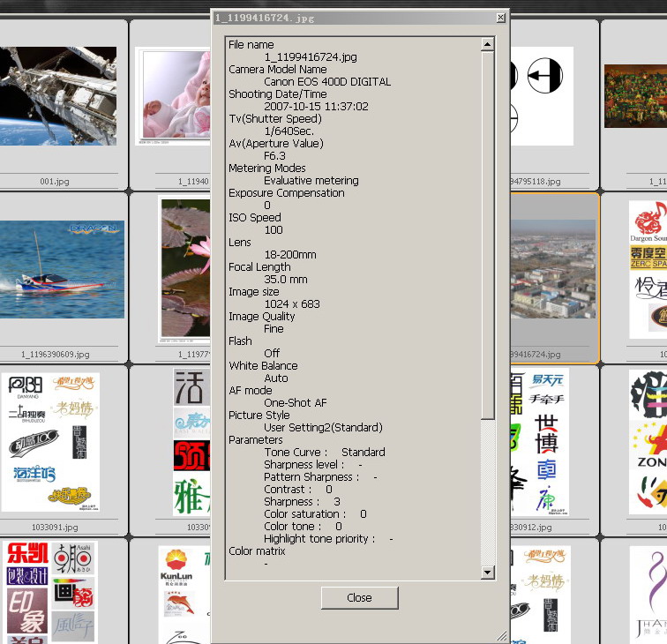Select the crowd photo thumbnail at top right
Image resolution: width=667 pixels, height=644 pixels.
pos(635,96)
